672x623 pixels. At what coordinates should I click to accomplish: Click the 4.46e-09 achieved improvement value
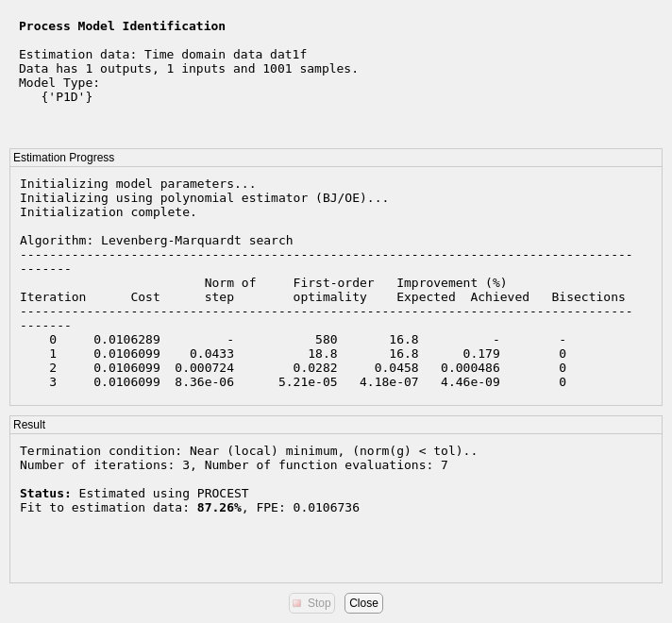470,381
